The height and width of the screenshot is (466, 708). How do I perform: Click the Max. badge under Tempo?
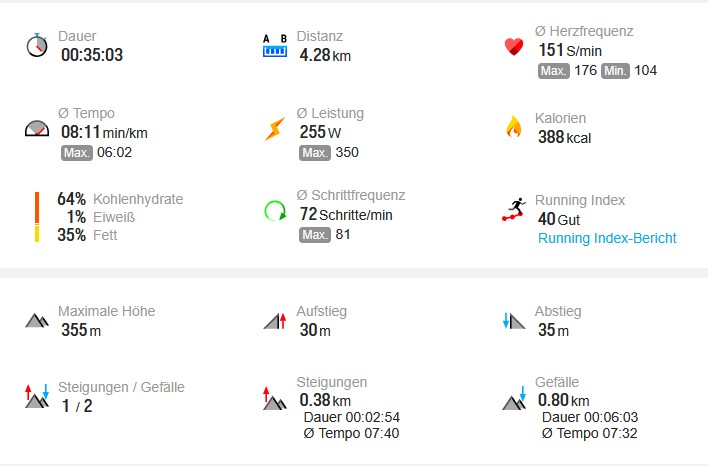[x=76, y=153]
